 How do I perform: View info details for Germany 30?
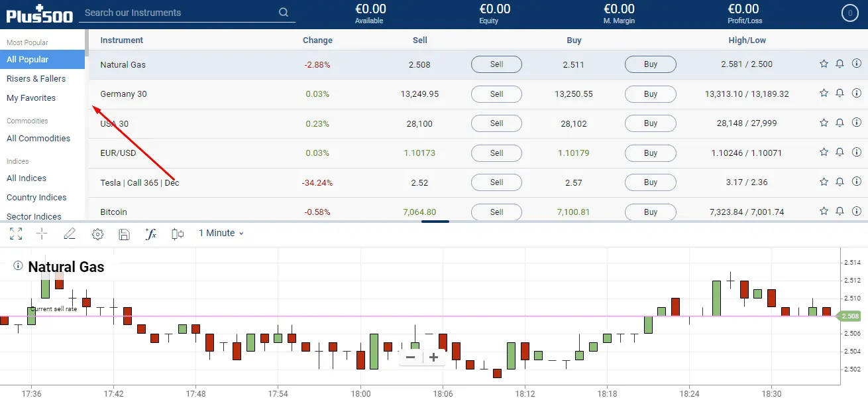(856, 93)
